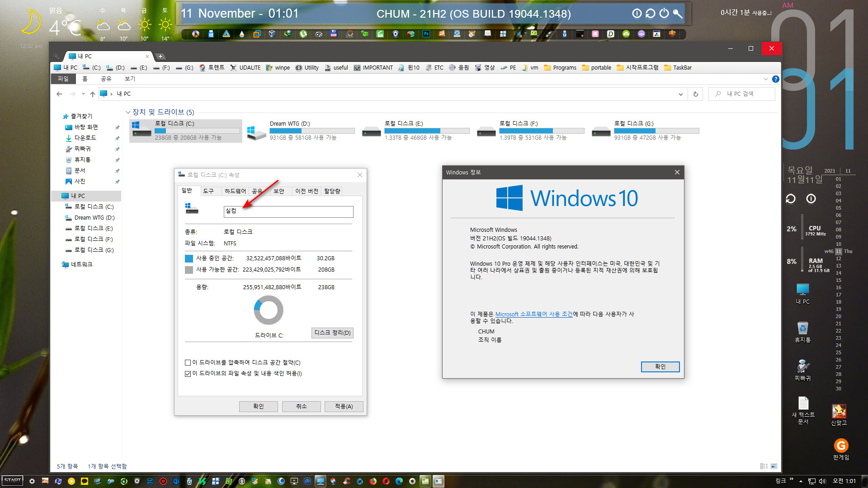Launch Microsoft Edge from the taskbar
868x488 pixels.
399,481
